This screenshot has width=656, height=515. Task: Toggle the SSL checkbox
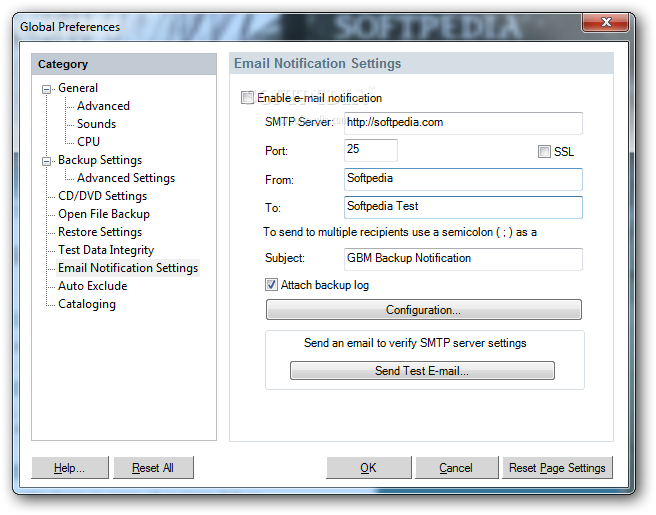(544, 151)
